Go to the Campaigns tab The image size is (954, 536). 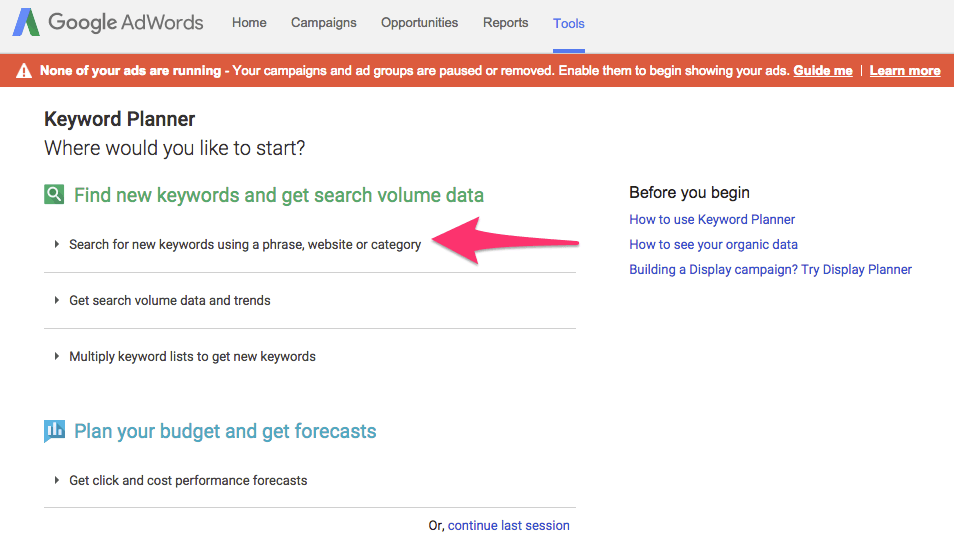pyautogui.click(x=324, y=23)
